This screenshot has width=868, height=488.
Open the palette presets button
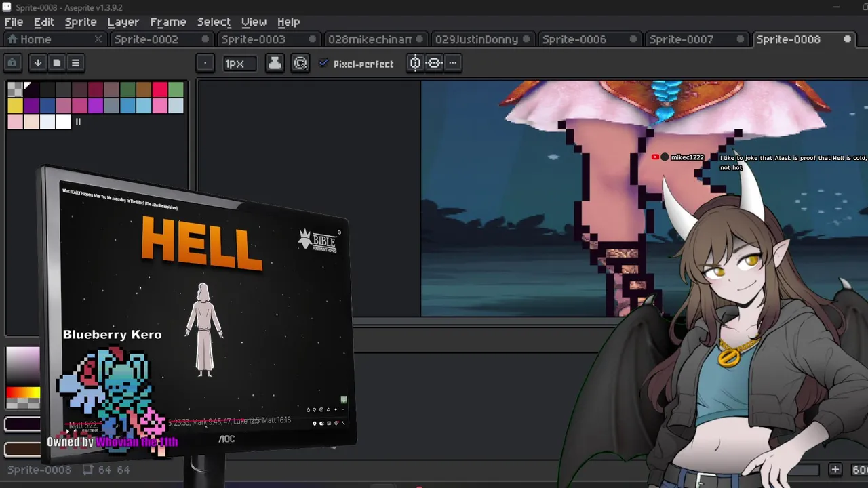[x=57, y=63]
